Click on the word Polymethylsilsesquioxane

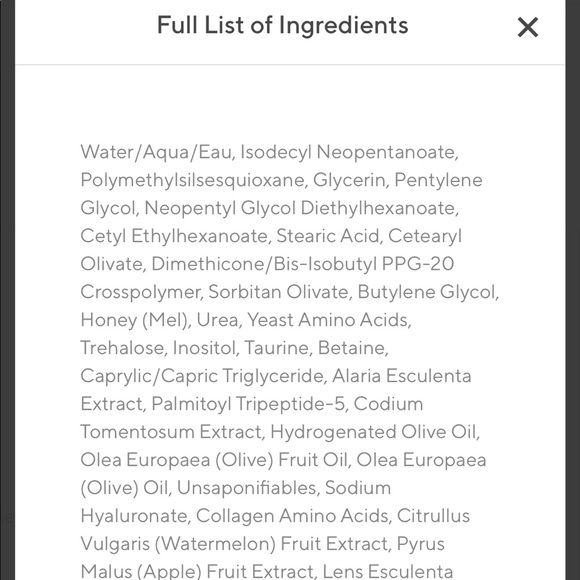click(192, 180)
